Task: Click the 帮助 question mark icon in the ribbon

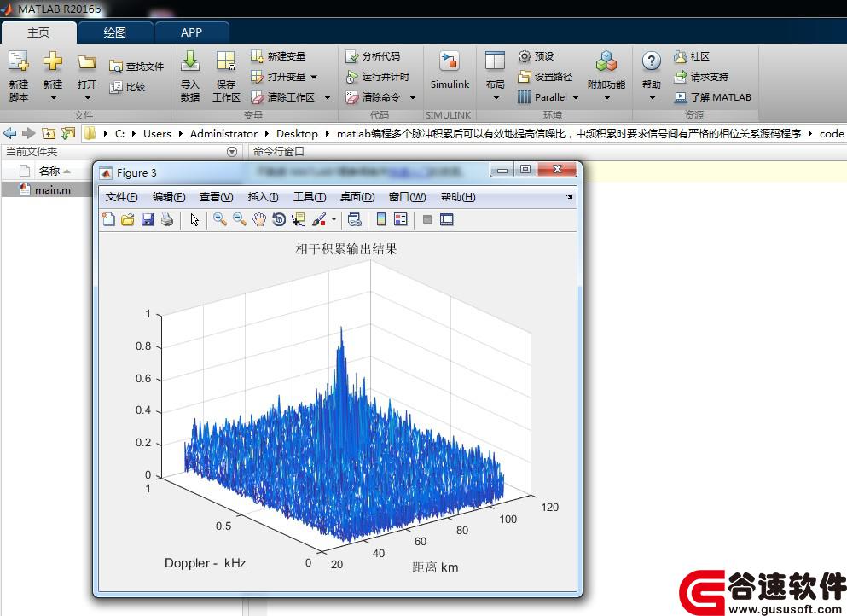Action: tap(652, 61)
